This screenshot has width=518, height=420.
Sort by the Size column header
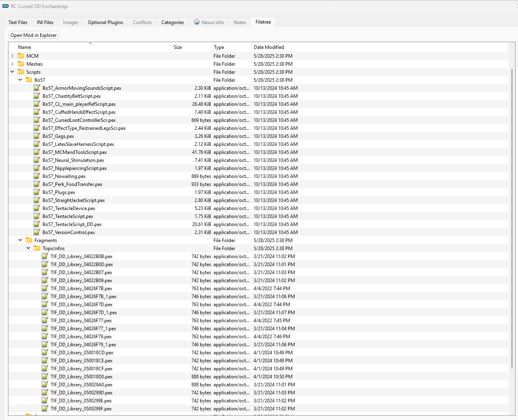(x=192, y=47)
